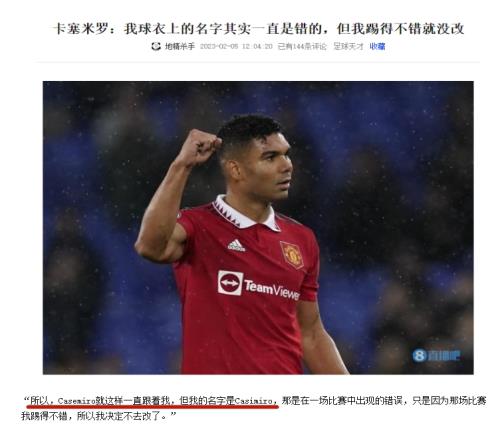Open the 已有144条评论 comments link
This screenshot has height=440, width=500.
pos(302,46)
